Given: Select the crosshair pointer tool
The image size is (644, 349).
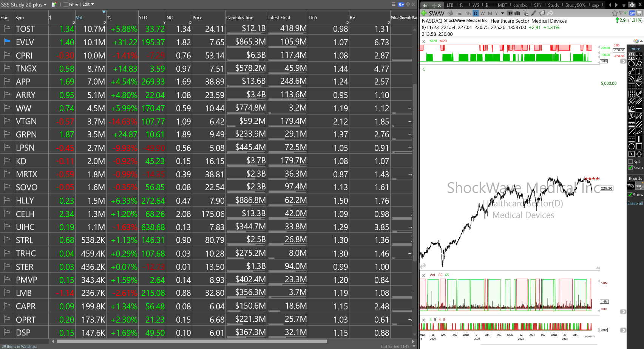Looking at the screenshot, I should tap(639, 55).
